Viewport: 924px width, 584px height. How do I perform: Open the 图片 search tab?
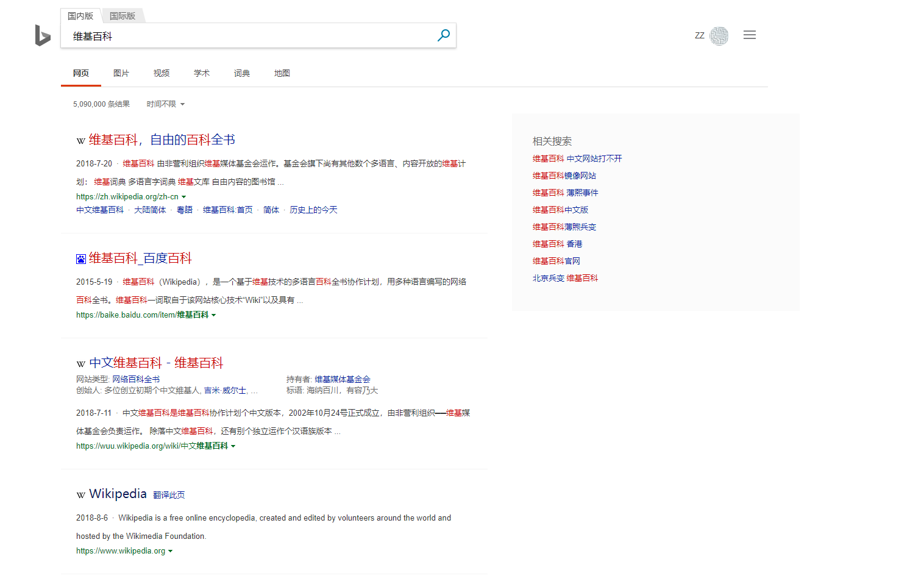coord(121,73)
